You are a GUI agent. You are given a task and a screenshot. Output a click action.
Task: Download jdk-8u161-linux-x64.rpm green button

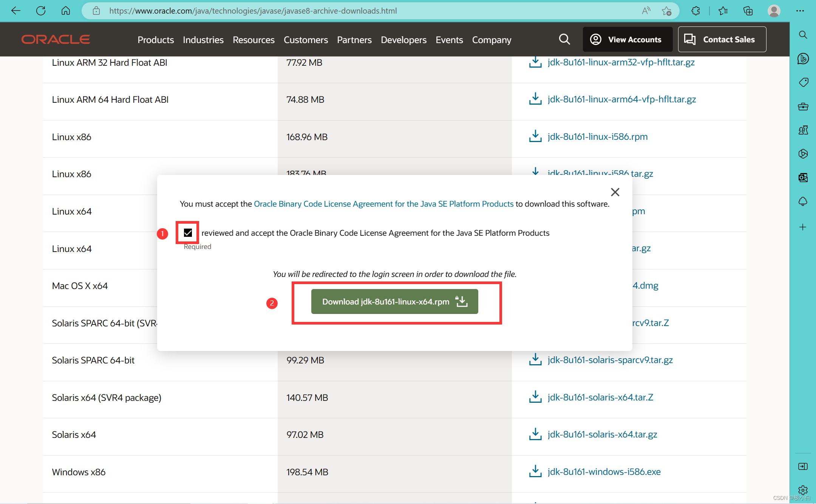[x=394, y=301]
